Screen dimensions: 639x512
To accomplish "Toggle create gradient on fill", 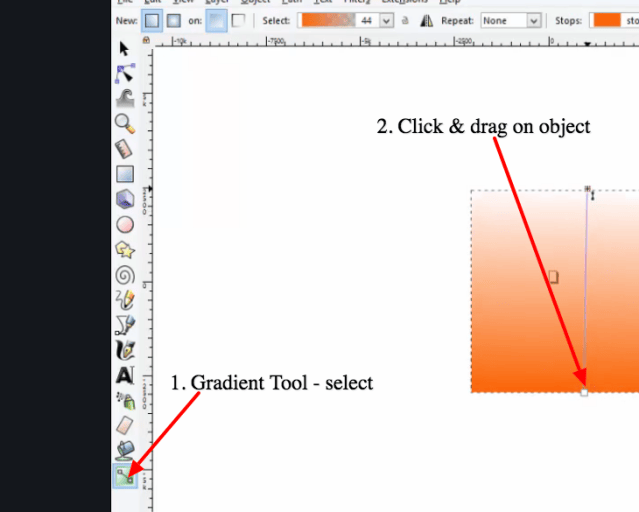I will (216, 21).
